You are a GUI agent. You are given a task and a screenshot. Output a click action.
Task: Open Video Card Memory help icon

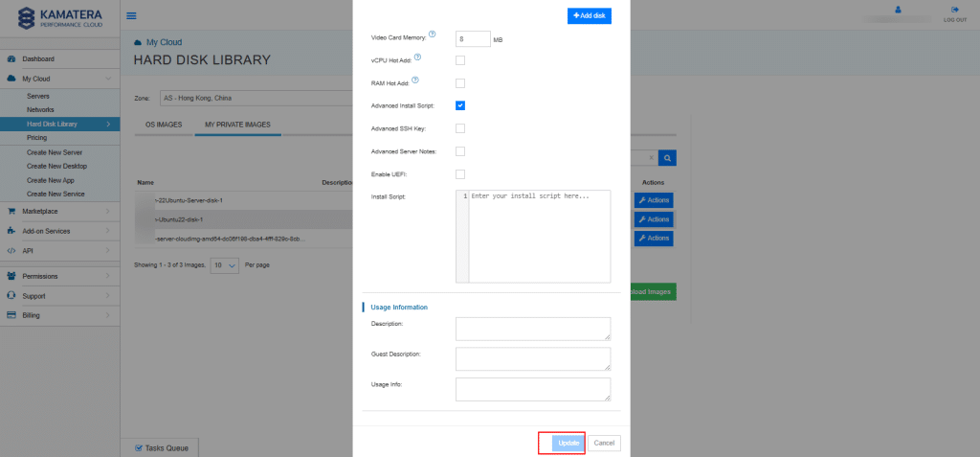coord(433,34)
